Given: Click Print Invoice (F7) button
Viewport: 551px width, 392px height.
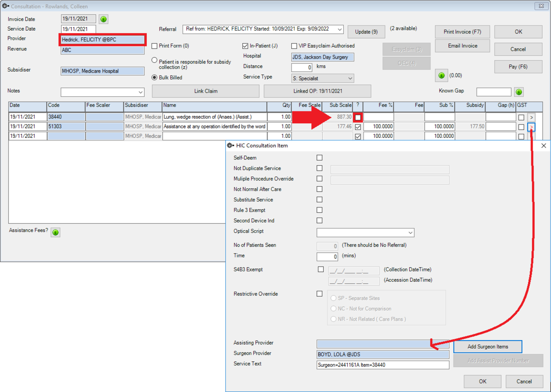Looking at the screenshot, I should click(463, 32).
